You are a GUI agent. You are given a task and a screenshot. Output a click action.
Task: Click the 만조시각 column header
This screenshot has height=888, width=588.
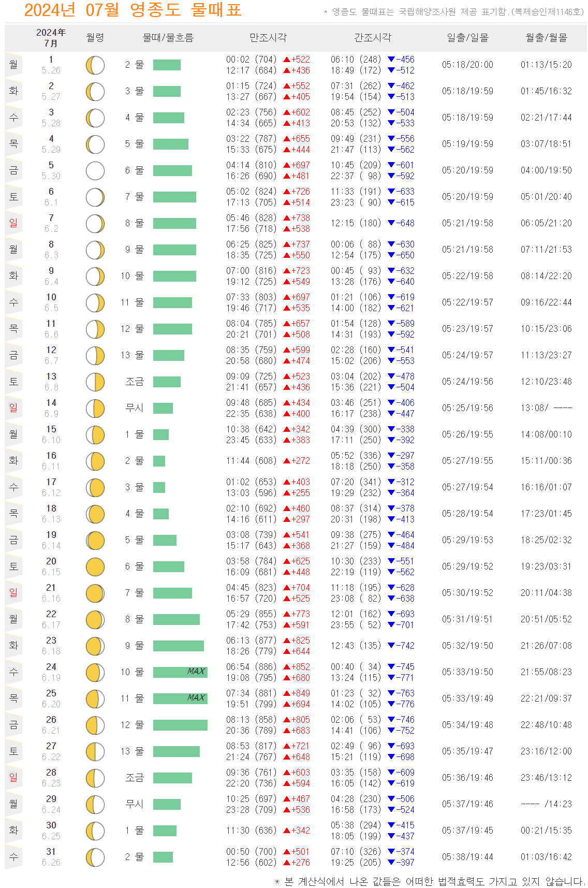click(x=268, y=37)
